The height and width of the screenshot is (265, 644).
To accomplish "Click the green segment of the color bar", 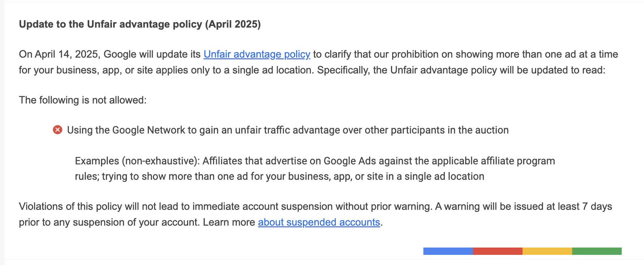I will point(597,251).
